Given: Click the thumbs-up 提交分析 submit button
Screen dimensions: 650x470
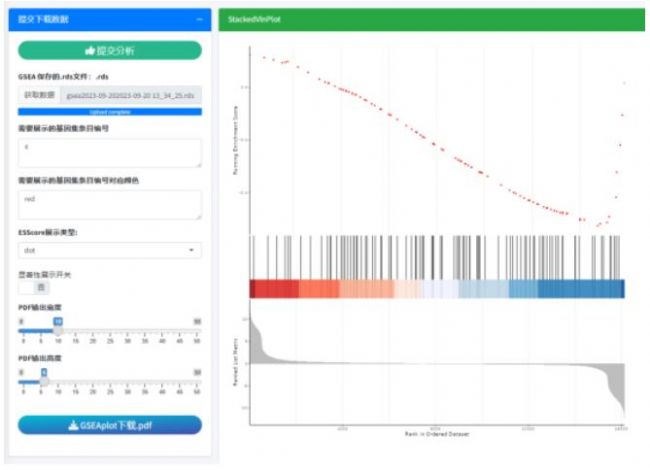Looking at the screenshot, I should point(109,50).
